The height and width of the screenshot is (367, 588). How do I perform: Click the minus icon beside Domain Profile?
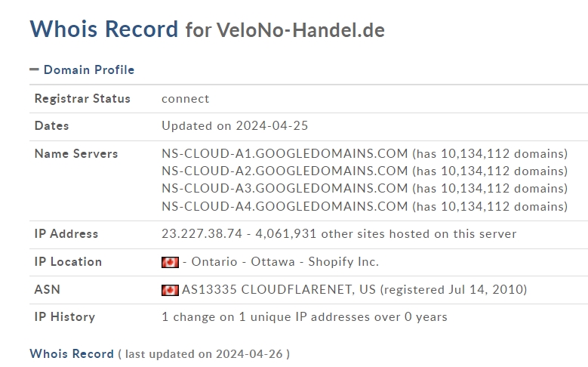pyautogui.click(x=34, y=69)
